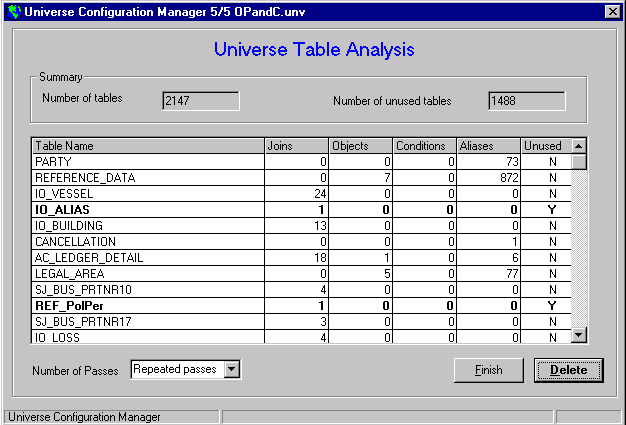Click the Joins column header
Screen dimensions: 626x425
click(x=295, y=145)
